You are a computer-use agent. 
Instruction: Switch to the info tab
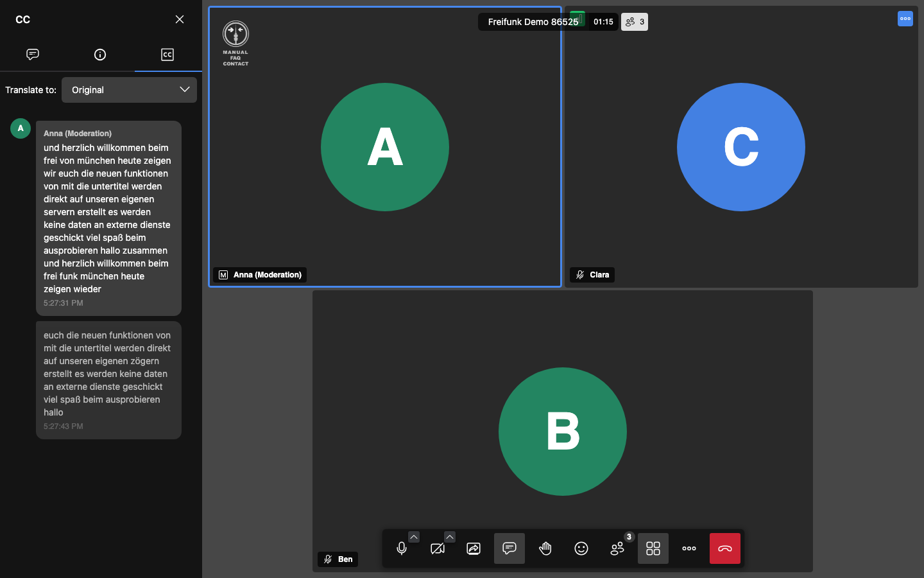click(100, 55)
